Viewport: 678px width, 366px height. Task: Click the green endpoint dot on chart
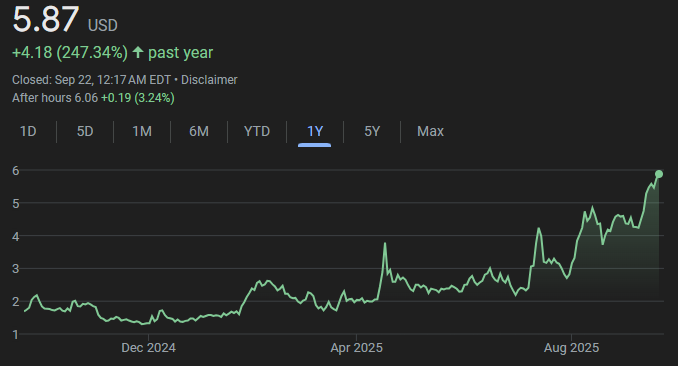659,174
